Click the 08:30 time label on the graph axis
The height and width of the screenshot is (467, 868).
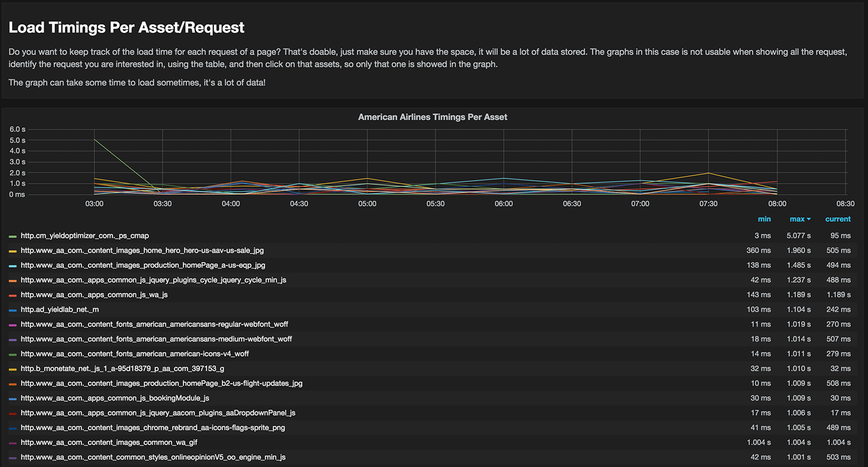click(845, 204)
